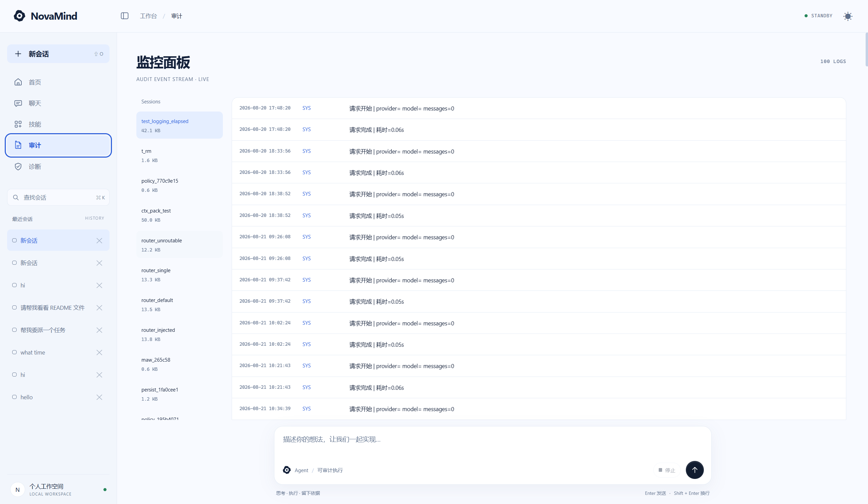The width and height of the screenshot is (868, 504).
Task: Open 帮我委派一个任务 conversation
Action: (x=58, y=330)
